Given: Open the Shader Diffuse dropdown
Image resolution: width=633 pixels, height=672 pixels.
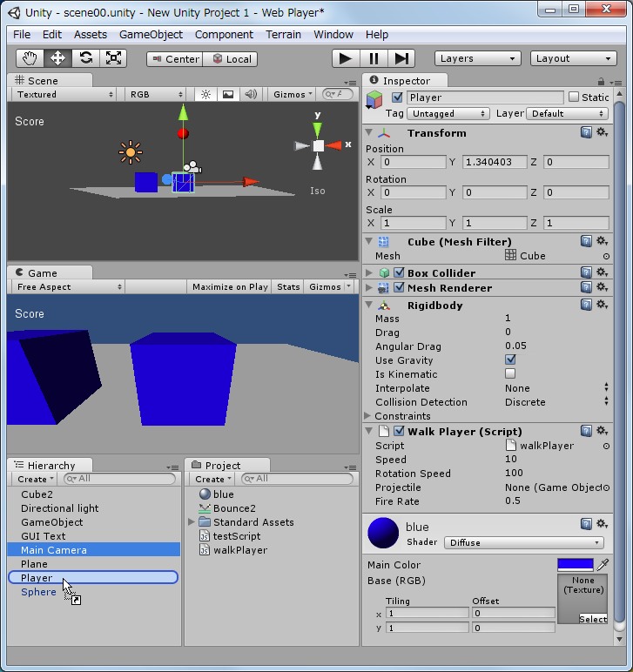Looking at the screenshot, I should (525, 542).
